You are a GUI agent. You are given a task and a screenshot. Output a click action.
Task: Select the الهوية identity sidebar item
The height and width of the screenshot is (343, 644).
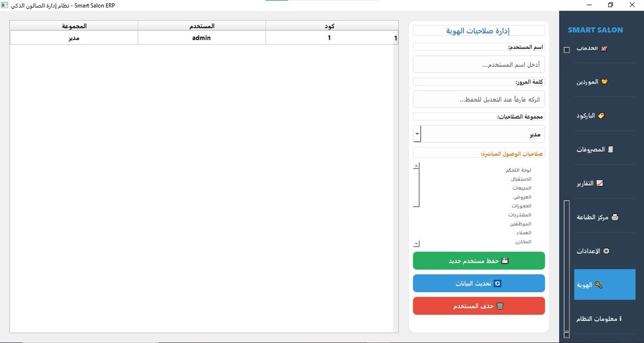coord(604,285)
